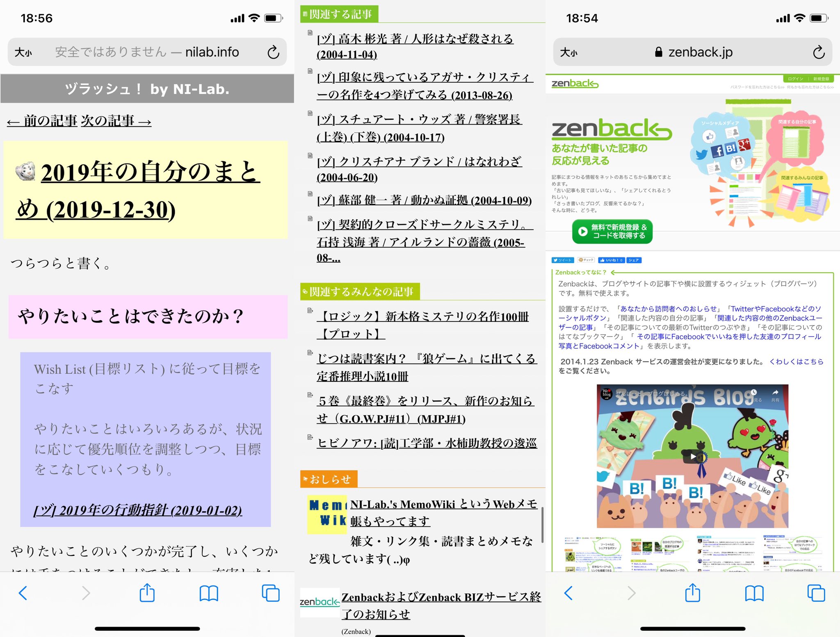Tap the nilab.info address bar
Viewport: 840px width, 637px height.
[147, 52]
